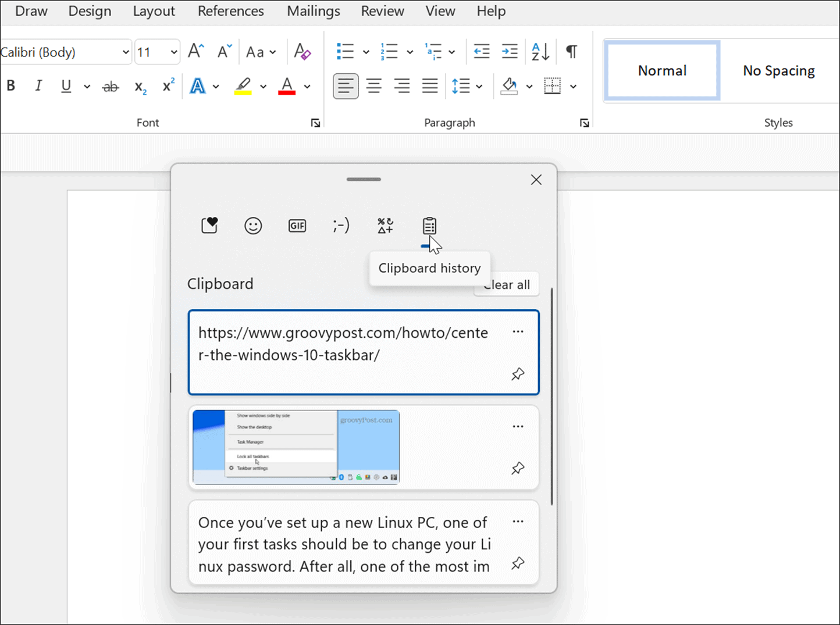The width and height of the screenshot is (840, 625).
Task: Toggle paragraph mark visibility
Action: coord(571,52)
